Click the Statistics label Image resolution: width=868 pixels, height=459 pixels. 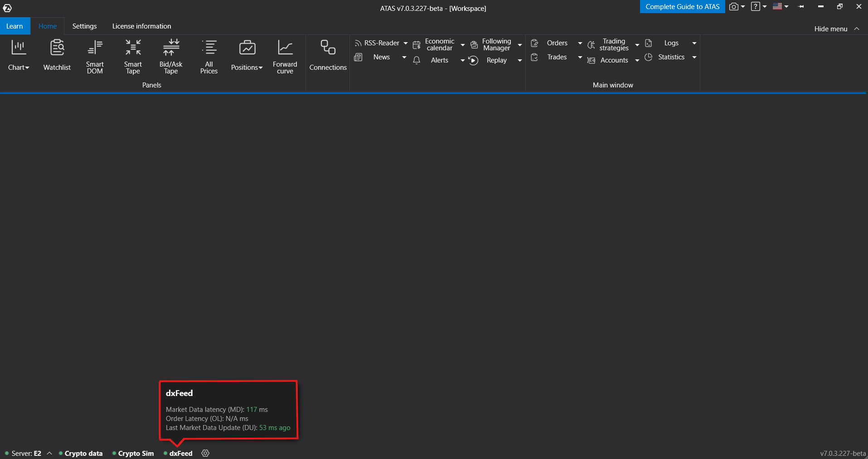tap(671, 57)
